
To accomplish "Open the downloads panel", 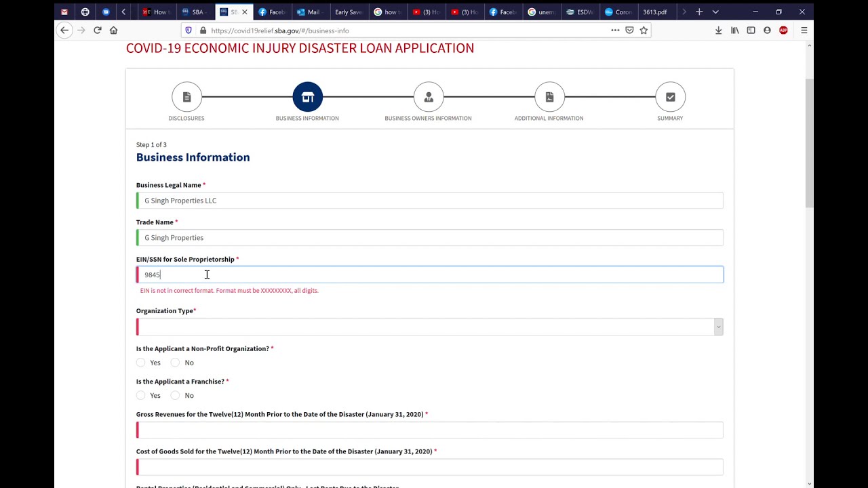I will (719, 30).
